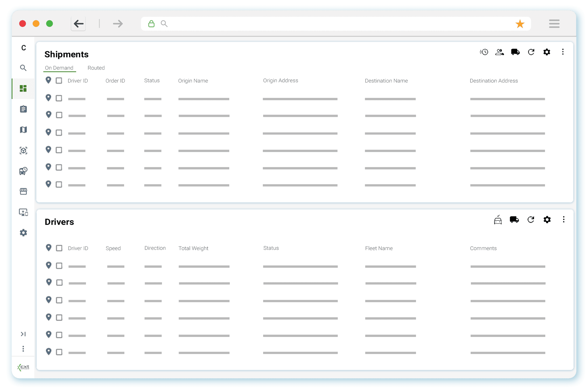Open Shipments panel settings gear
Viewport: 588px width, 390px height.
click(x=547, y=52)
